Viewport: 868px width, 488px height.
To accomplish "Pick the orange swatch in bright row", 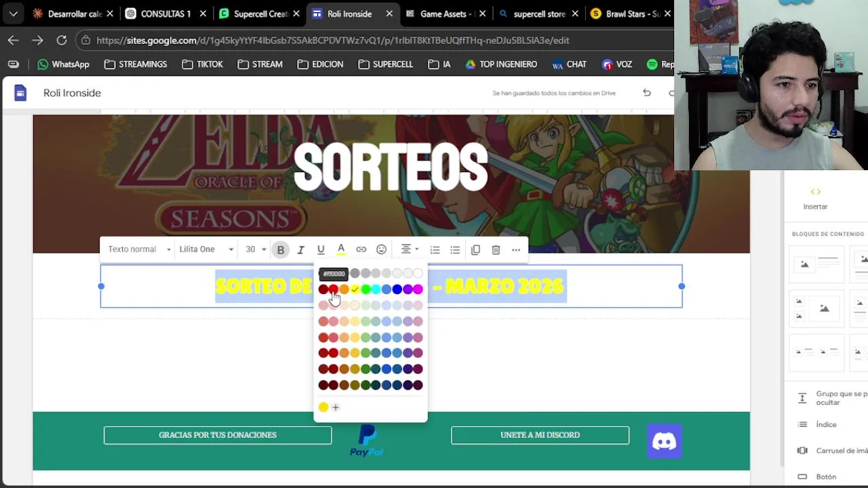I will pos(344,289).
